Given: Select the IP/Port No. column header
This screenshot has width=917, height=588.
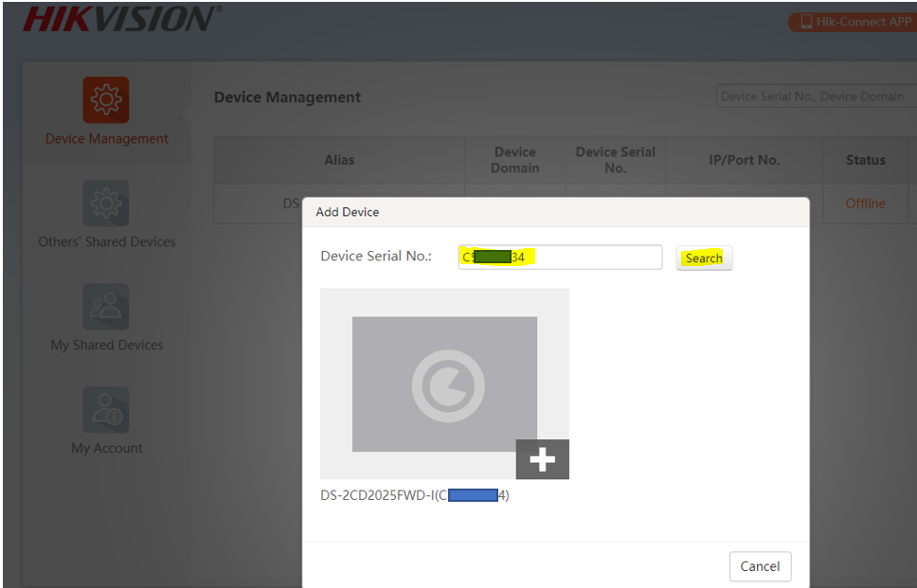Looking at the screenshot, I should point(744,160).
